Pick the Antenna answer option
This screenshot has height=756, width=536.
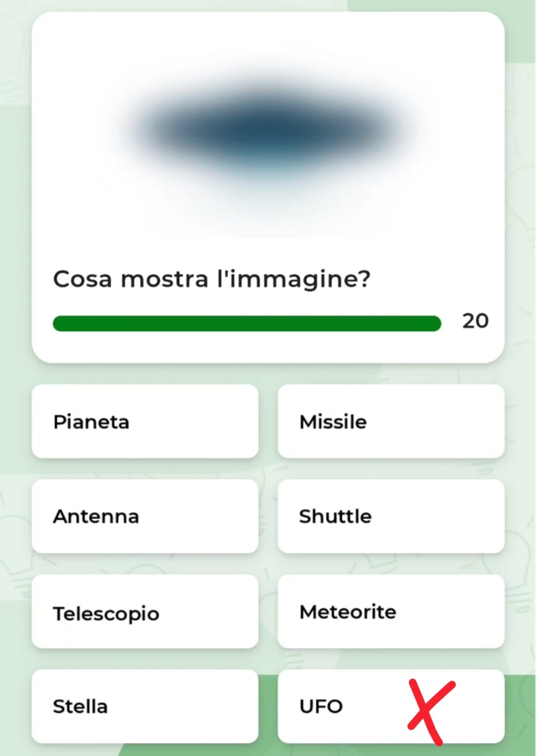145,516
